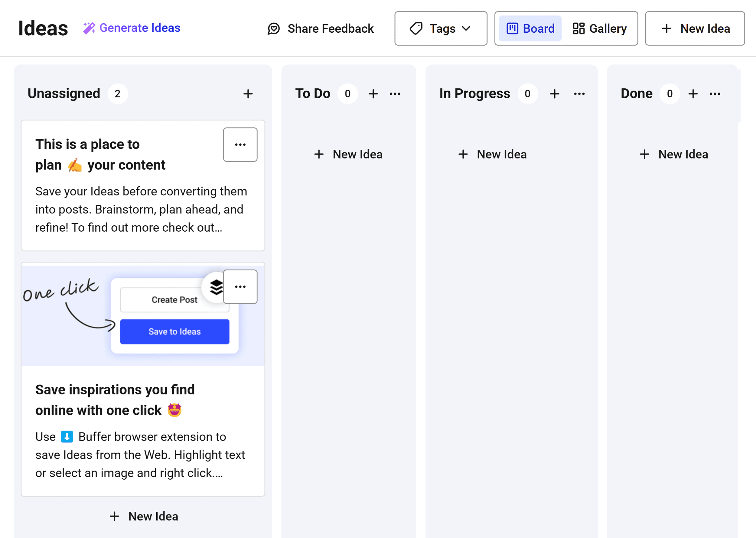Open the To Do column overflow menu

click(395, 94)
